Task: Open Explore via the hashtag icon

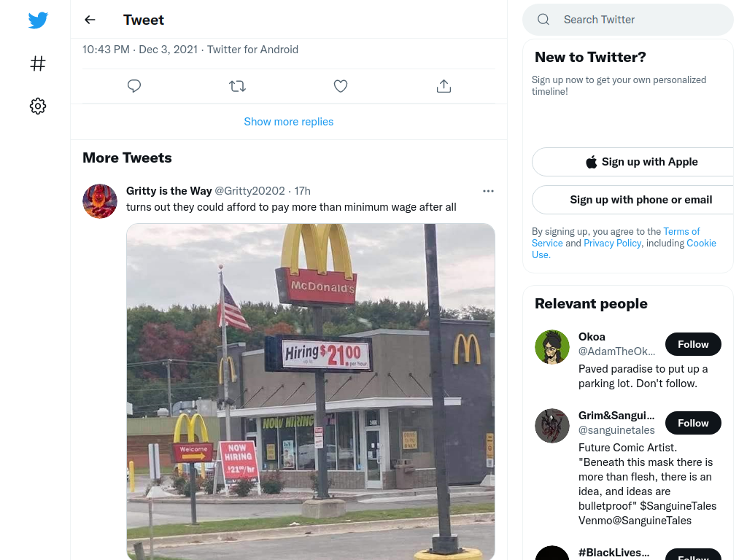Action: (38, 63)
